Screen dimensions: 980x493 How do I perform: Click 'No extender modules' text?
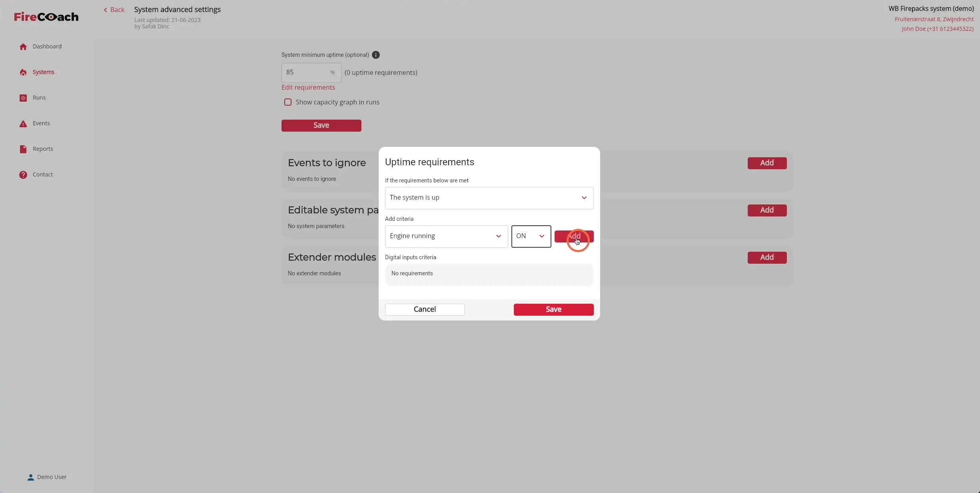tap(314, 273)
